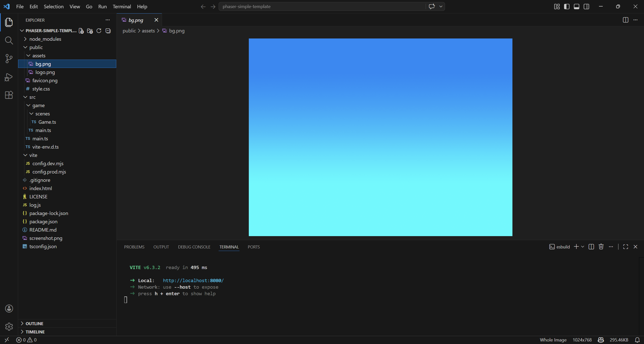Screen dimensions: 644x344
Task: Toggle the bottom panel visibility
Action: pos(576,7)
